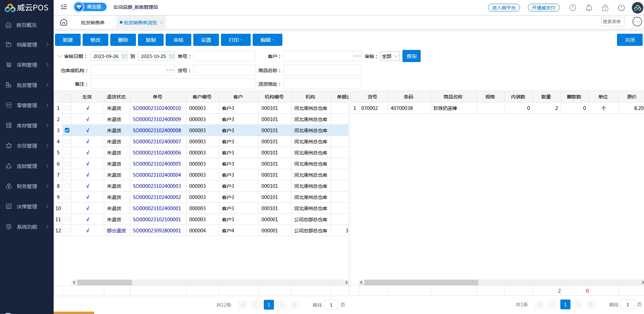Screen dimensions: 644x314
Task: Toggle the select-all checkbox in table header
Action: pyautogui.click(x=67, y=97)
